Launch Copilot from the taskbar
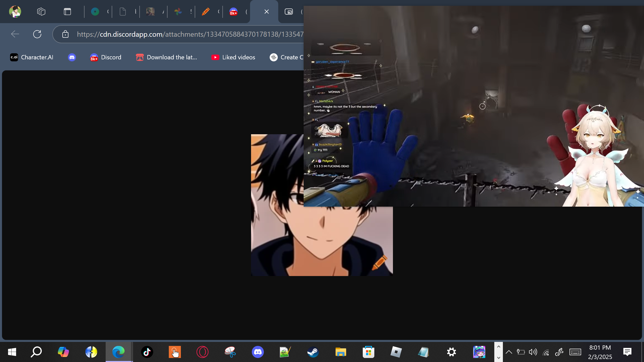 [x=63, y=352]
